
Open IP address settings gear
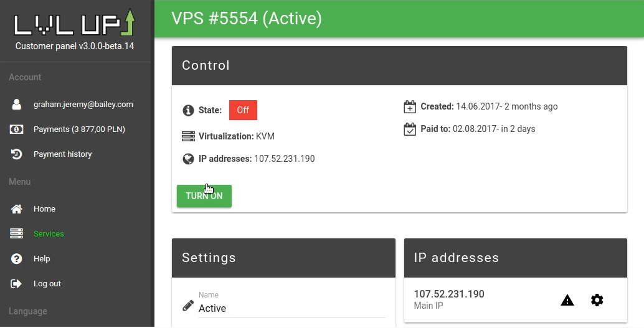pos(597,301)
